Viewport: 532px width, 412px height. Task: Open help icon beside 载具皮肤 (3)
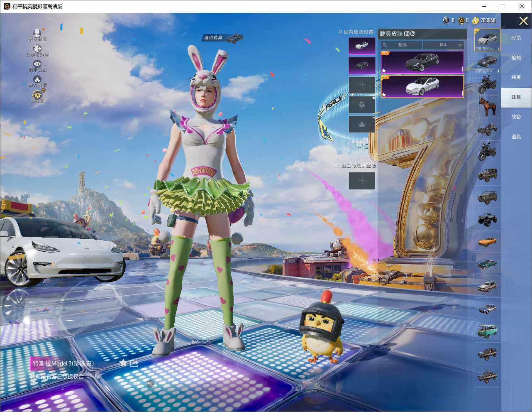click(x=412, y=34)
